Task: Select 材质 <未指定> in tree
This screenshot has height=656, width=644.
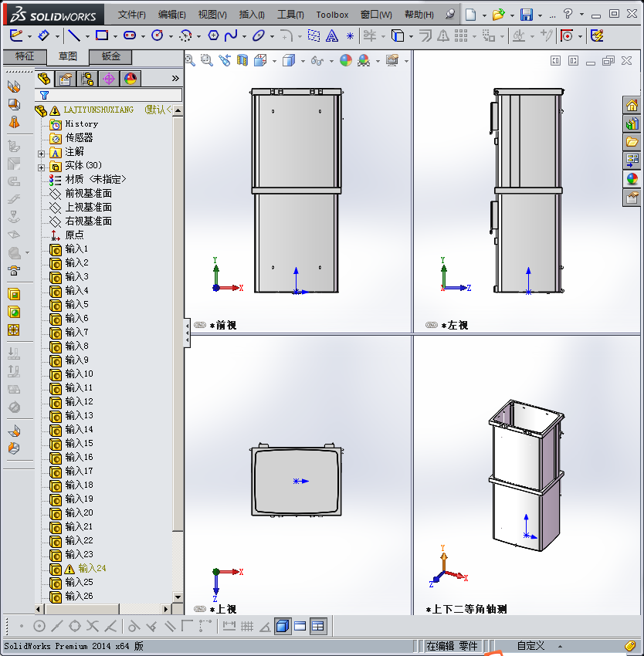Action: click(x=96, y=180)
